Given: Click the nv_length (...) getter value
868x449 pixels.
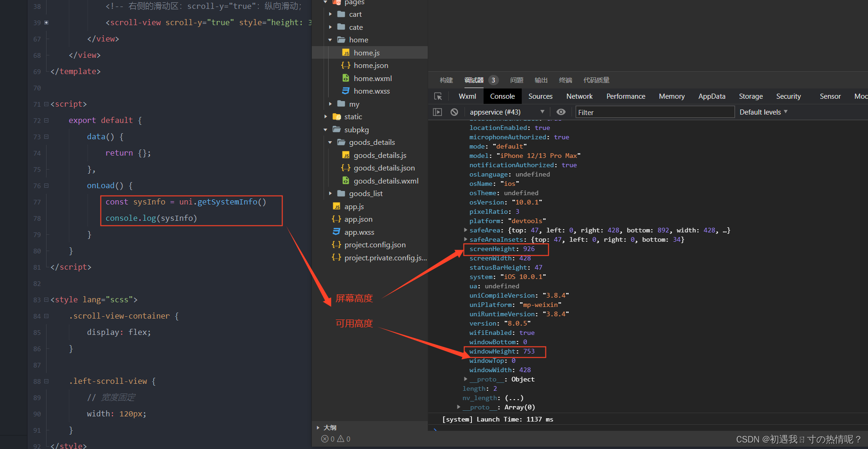Looking at the screenshot, I should pyautogui.click(x=514, y=398).
